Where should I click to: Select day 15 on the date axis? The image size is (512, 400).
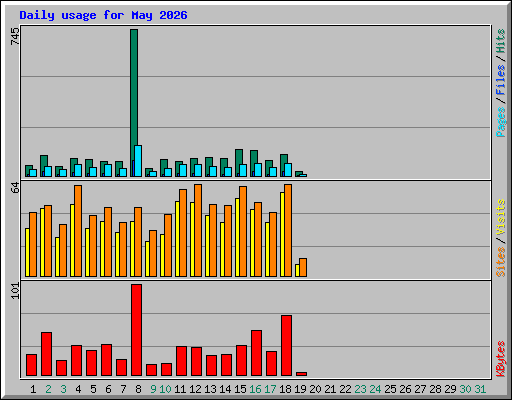[240, 389]
